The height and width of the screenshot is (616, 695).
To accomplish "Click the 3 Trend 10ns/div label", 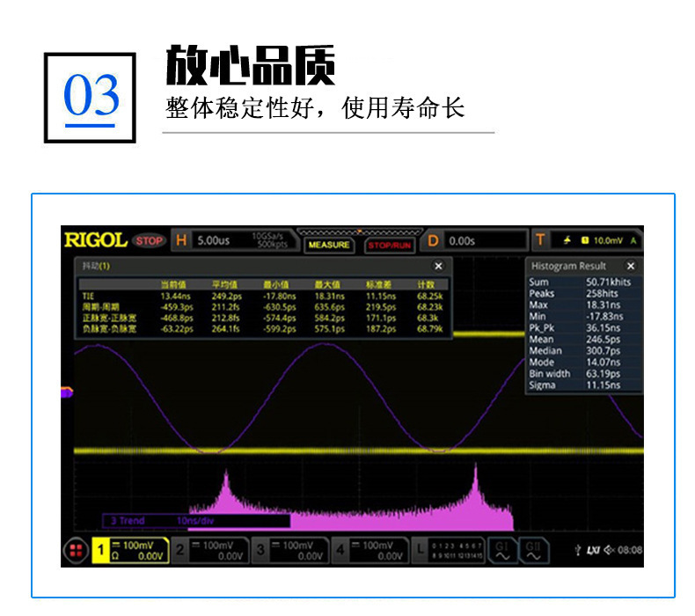I will [x=196, y=521].
